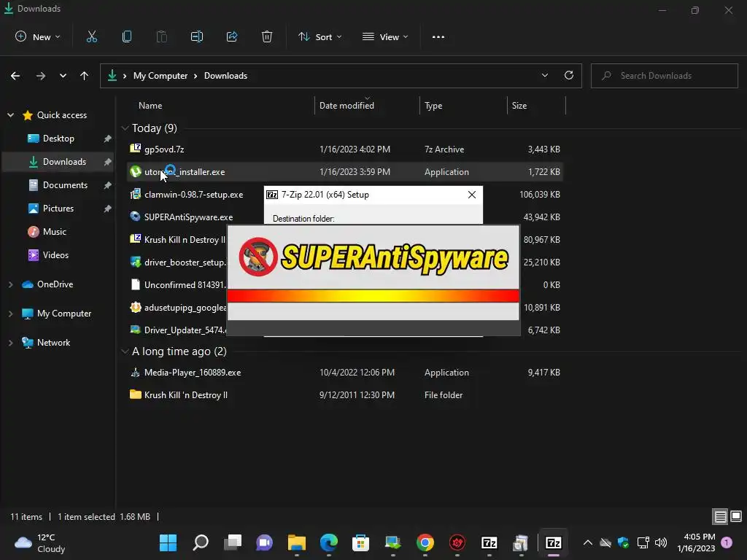
Task: Sort by Size column header
Action: click(x=519, y=106)
